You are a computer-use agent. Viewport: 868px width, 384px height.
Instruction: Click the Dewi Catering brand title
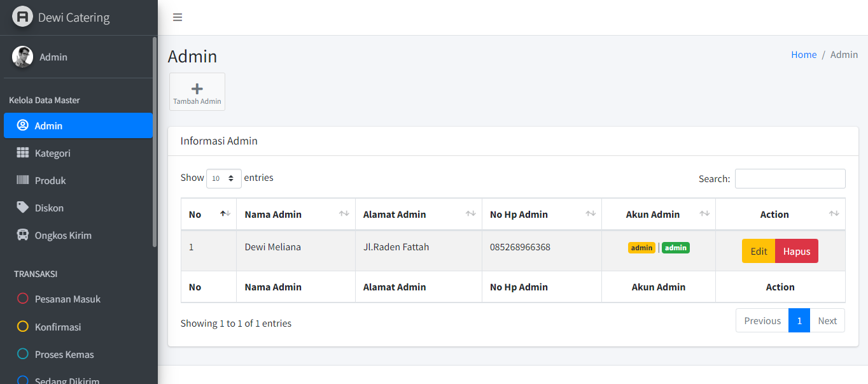pos(74,17)
